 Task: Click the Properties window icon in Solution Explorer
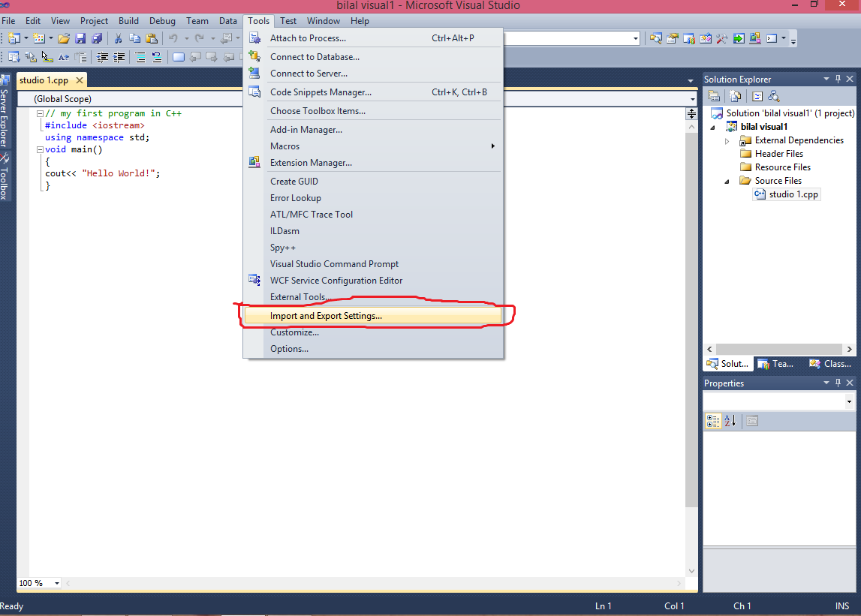[x=714, y=95]
